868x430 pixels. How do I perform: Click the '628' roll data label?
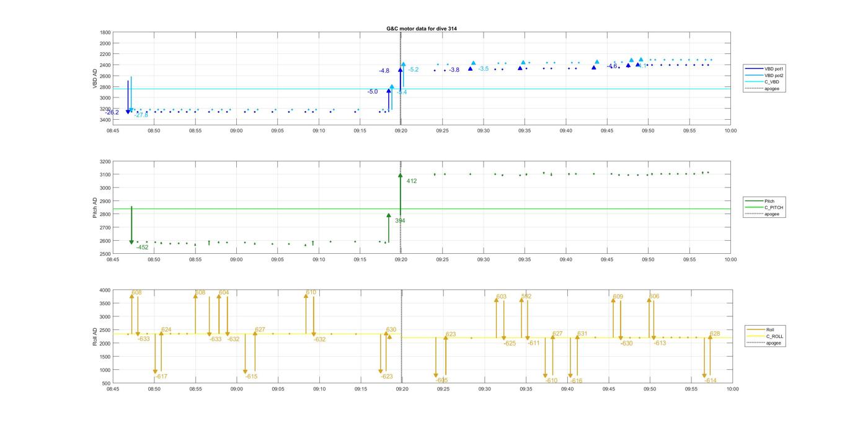(x=715, y=334)
